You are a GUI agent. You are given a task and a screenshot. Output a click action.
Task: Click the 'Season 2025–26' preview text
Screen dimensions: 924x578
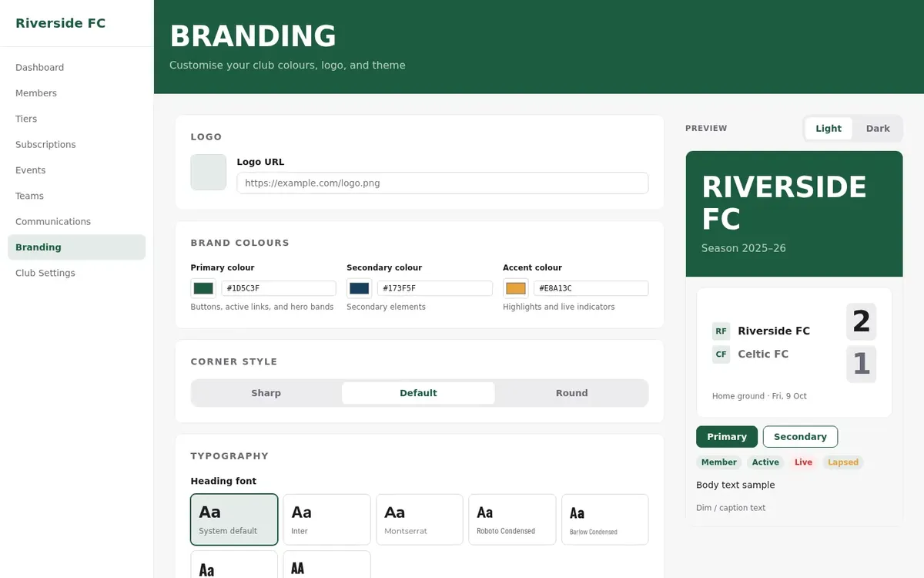pos(744,248)
